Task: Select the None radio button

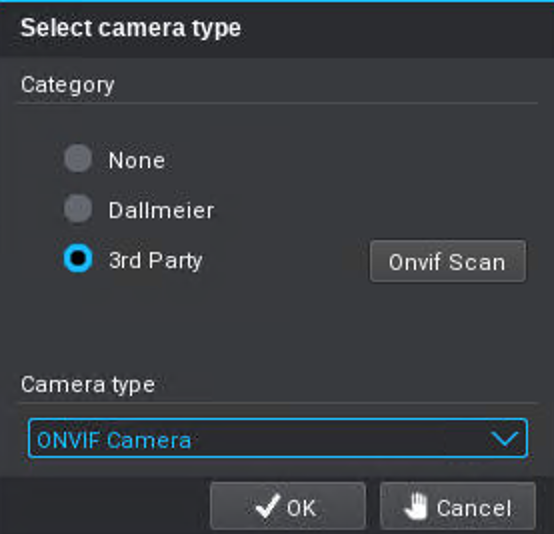Action: (x=78, y=158)
